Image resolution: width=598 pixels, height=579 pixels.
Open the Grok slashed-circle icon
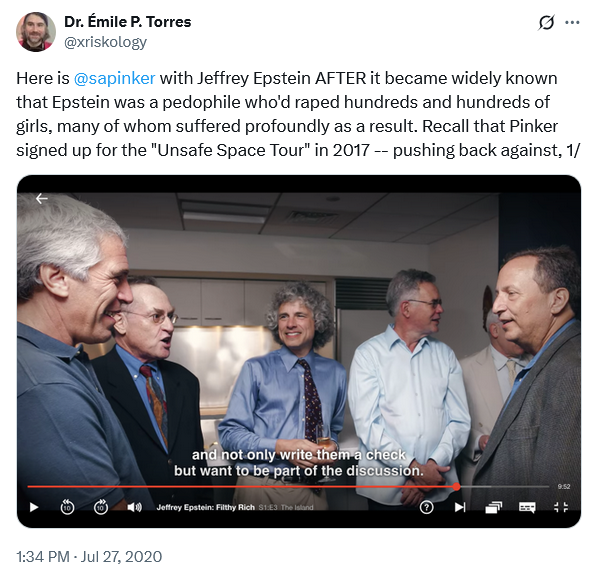546,23
